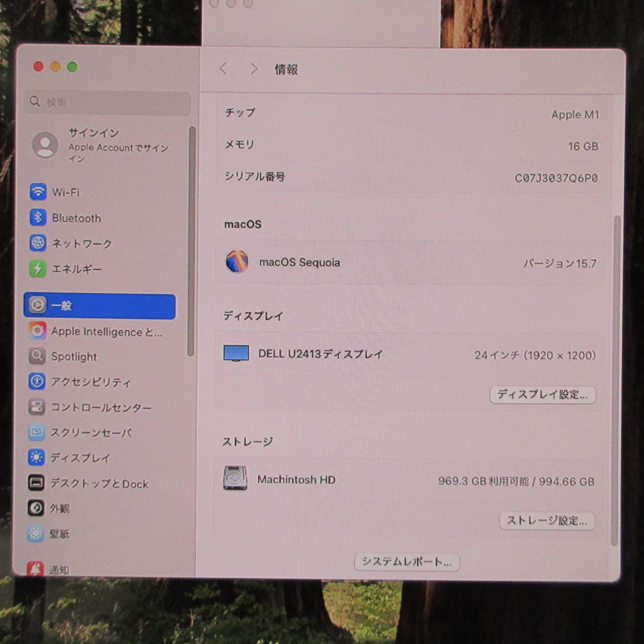Open Apple Intelligence sidebar item
This screenshot has height=644, width=644.
106,332
